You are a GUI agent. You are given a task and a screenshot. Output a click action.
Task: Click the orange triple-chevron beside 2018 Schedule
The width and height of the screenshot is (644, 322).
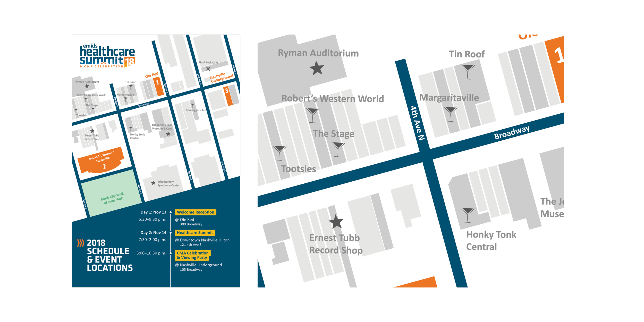81,243
